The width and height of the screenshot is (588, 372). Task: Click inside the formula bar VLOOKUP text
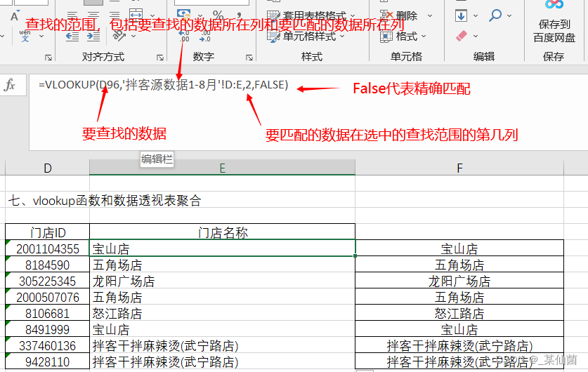(x=163, y=85)
